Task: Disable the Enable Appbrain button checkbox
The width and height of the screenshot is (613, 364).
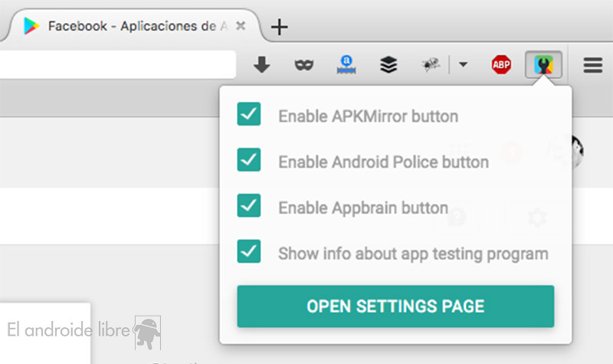Action: 249,206
